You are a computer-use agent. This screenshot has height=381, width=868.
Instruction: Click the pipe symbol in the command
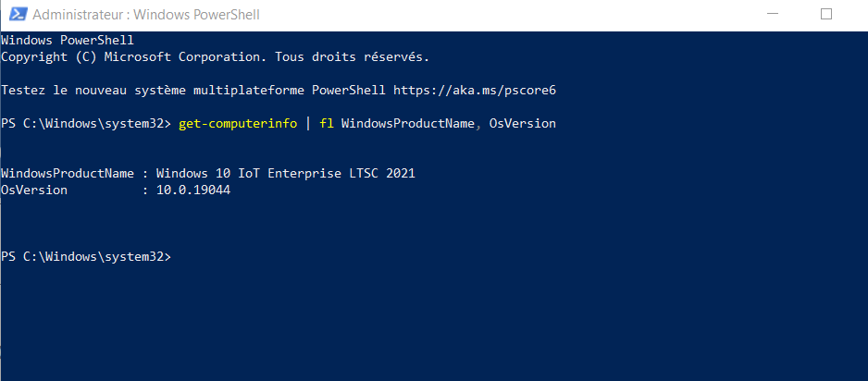tap(307, 123)
